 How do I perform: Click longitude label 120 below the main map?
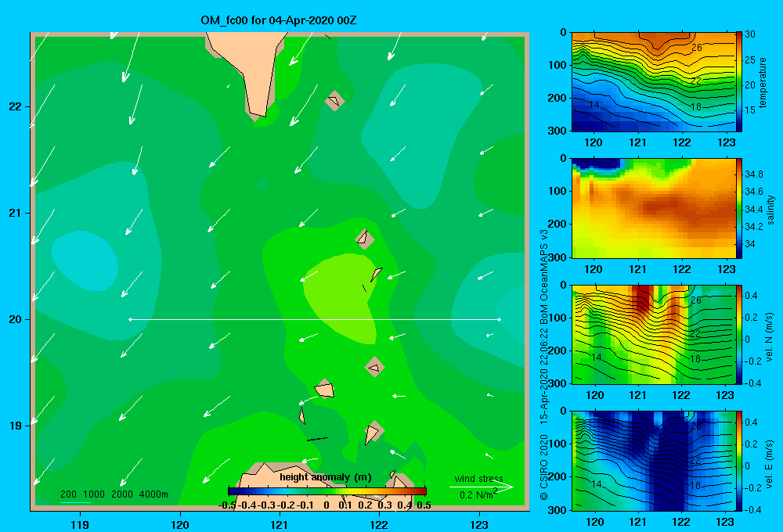pos(180,524)
